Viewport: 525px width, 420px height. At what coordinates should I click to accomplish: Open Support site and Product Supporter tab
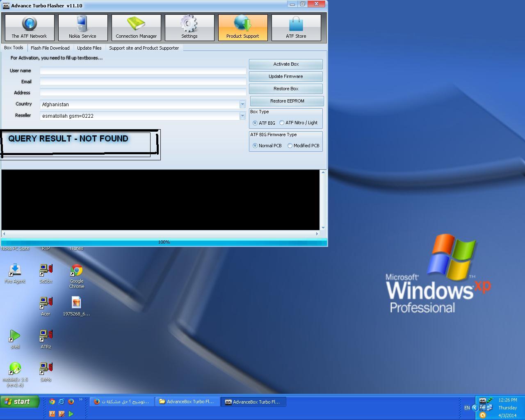pos(144,48)
